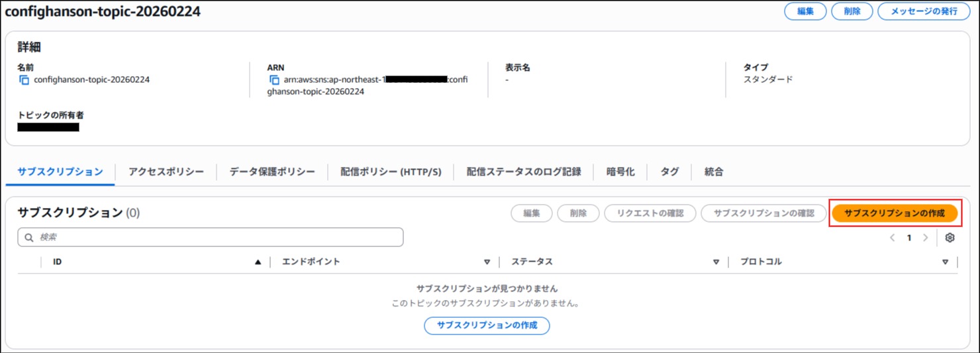Screen dimensions: 980x353
Task: Sort by プロトコル column arrow
Action: click(x=945, y=262)
